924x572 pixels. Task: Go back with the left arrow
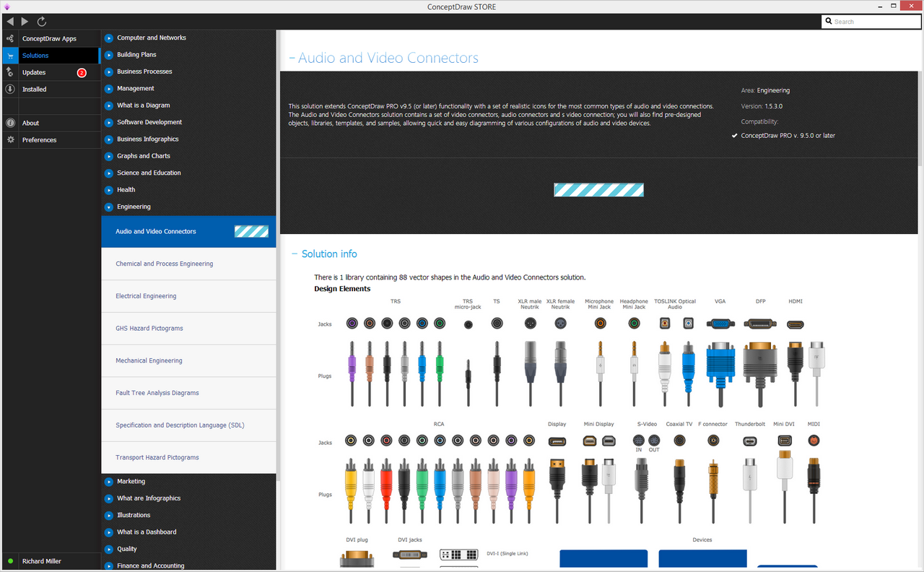(9, 22)
